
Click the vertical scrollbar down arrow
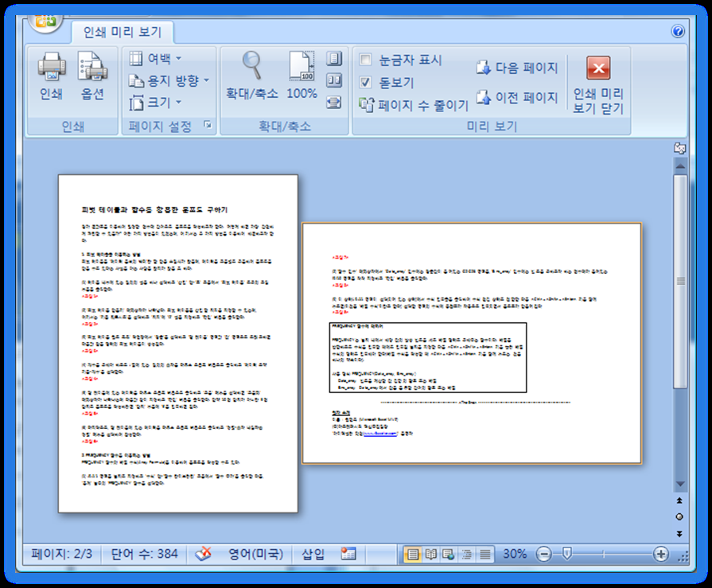click(679, 484)
